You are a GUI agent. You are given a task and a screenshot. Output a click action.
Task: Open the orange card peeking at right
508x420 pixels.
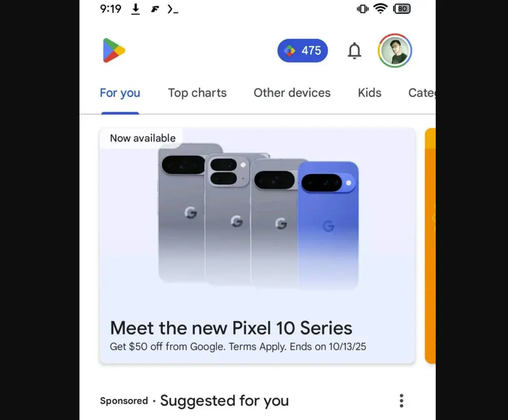(x=430, y=246)
